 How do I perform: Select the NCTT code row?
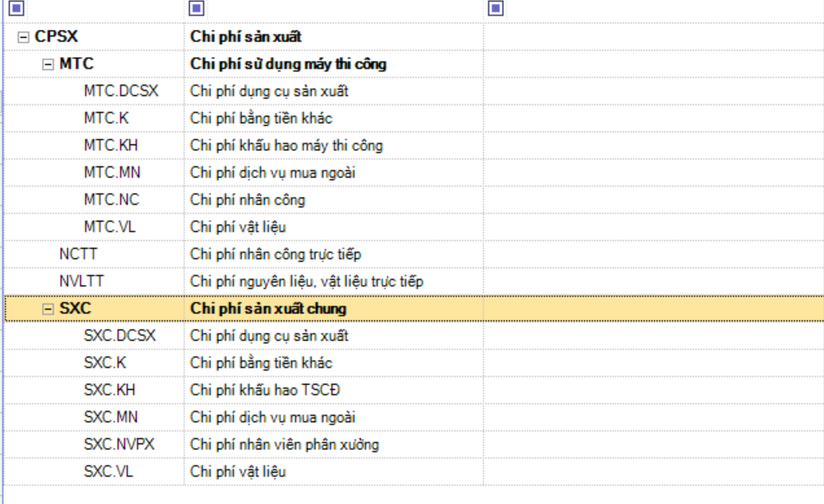point(79,254)
